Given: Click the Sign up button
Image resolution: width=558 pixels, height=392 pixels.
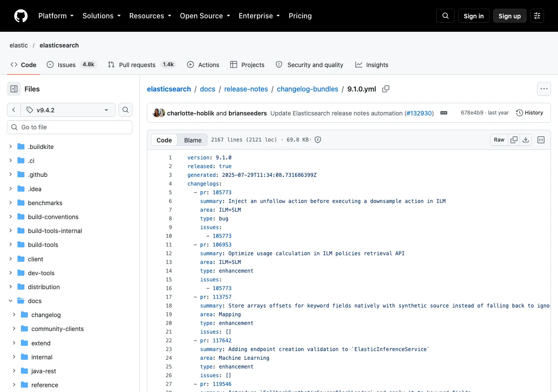Looking at the screenshot, I should point(510,16).
